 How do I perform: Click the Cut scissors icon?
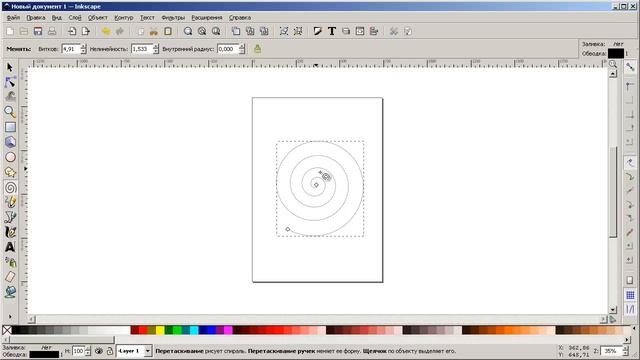pos(153,31)
